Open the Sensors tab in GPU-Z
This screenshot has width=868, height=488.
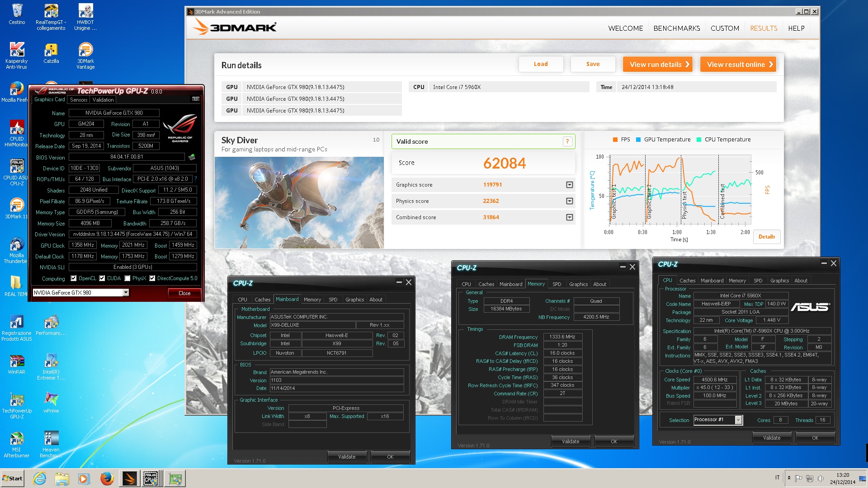pyautogui.click(x=79, y=100)
